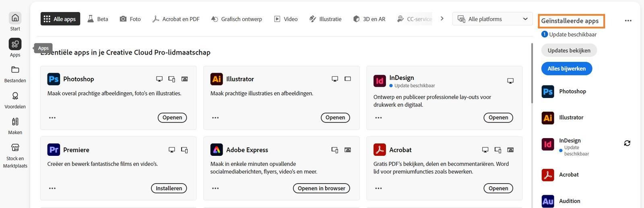The width and height of the screenshot is (644, 208).
Task: Switch to the Beta category
Action: point(98,19)
